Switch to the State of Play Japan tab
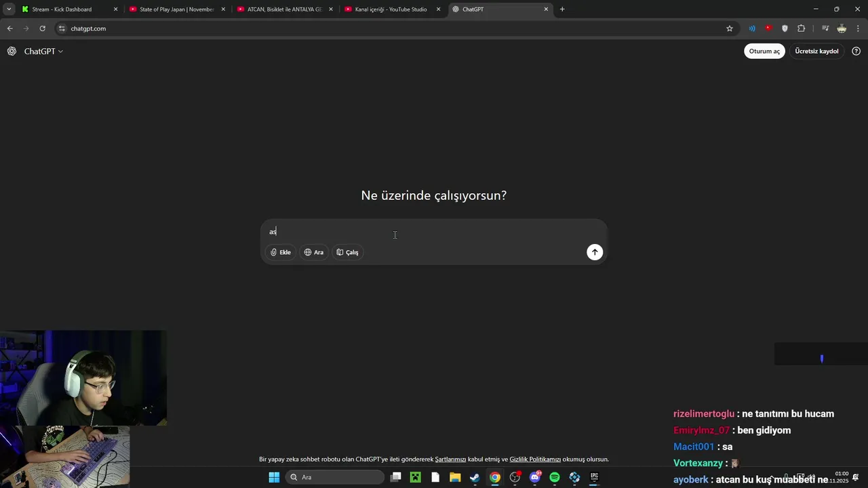The height and width of the screenshot is (488, 868). [176, 9]
